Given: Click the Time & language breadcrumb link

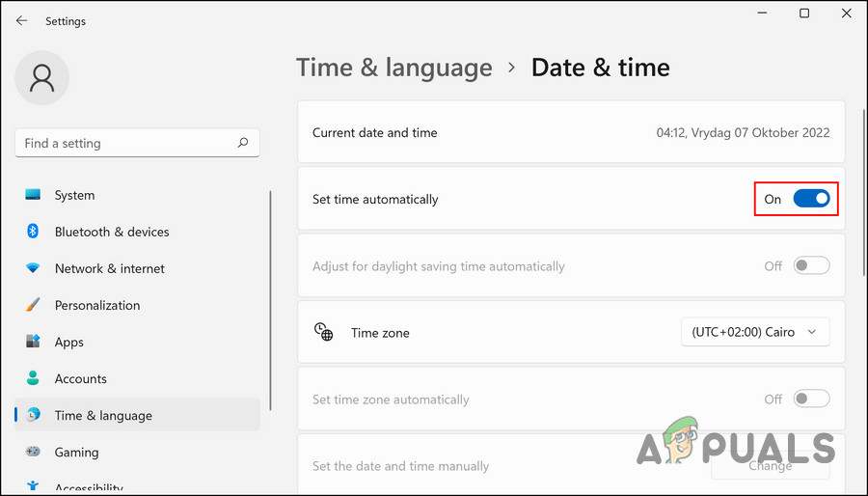Looking at the screenshot, I should click(393, 68).
